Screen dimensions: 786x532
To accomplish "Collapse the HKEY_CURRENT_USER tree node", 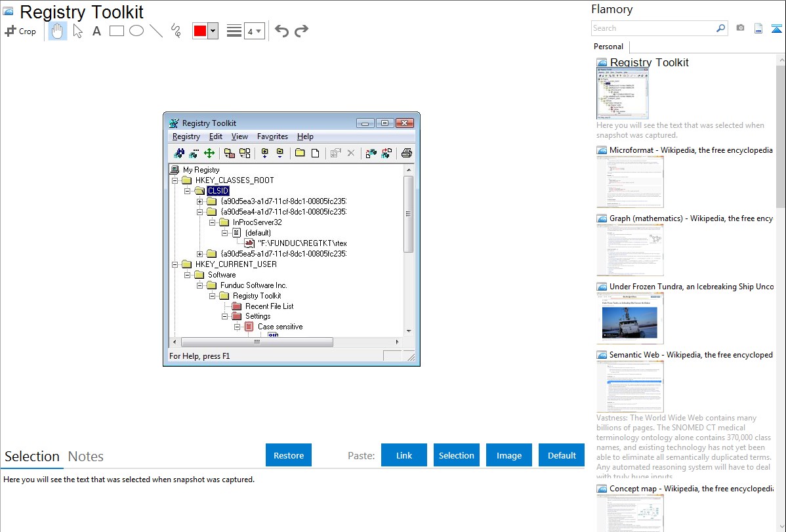I will [x=175, y=265].
